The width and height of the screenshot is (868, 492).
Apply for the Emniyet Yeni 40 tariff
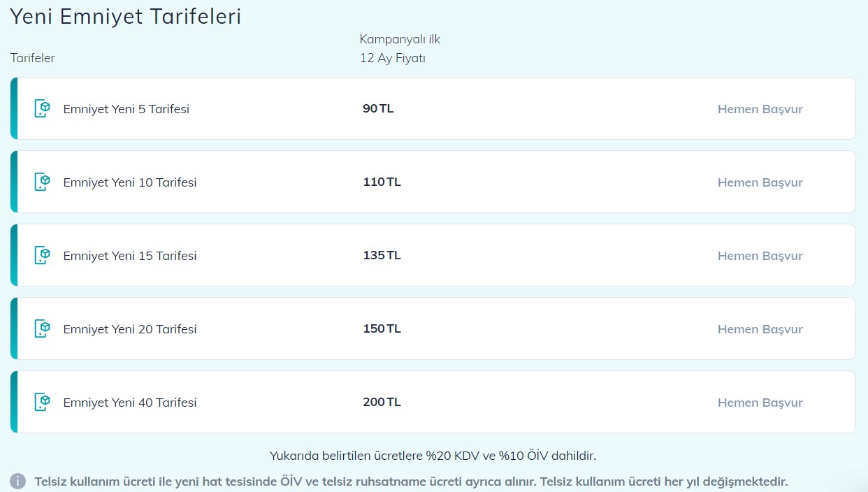[760, 403]
